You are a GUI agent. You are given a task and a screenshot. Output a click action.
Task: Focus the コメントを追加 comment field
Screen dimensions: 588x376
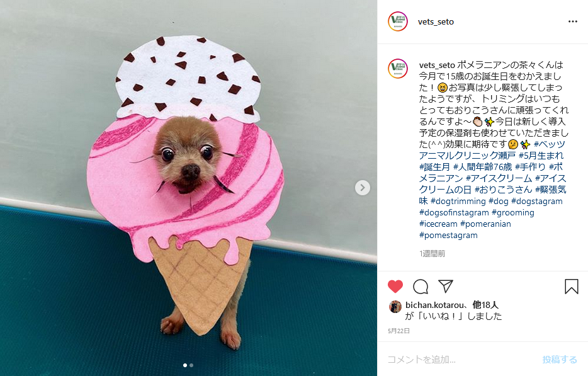point(461,360)
